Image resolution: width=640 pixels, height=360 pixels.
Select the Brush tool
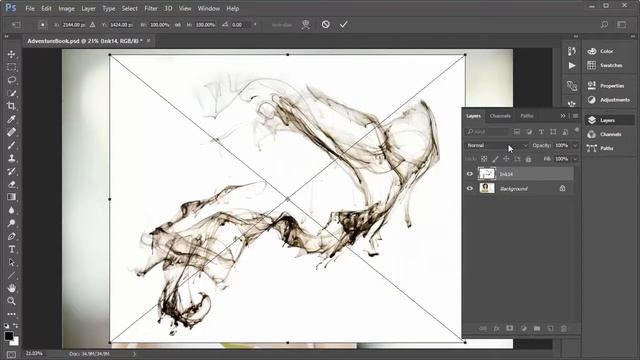tap(11, 145)
